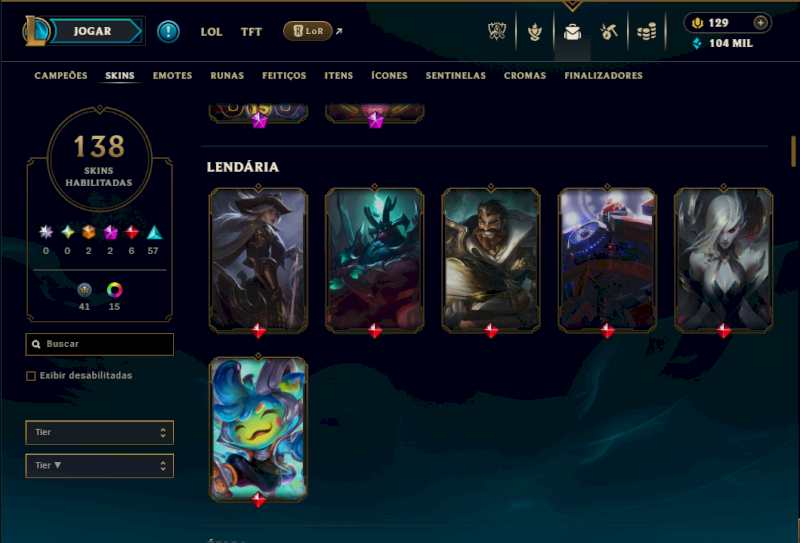Open the LoR external link button

312,31
